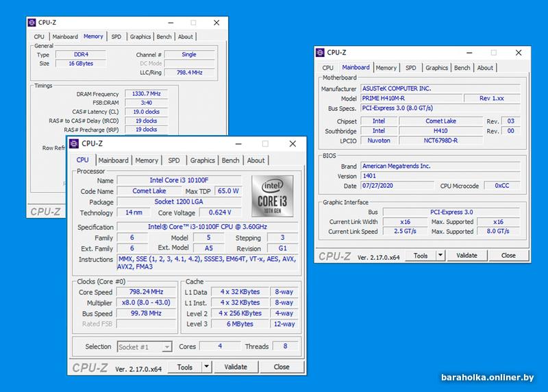This screenshot has width=548, height=392.
Task: Click the Intel Core i3 logo badge
Action: [273, 196]
